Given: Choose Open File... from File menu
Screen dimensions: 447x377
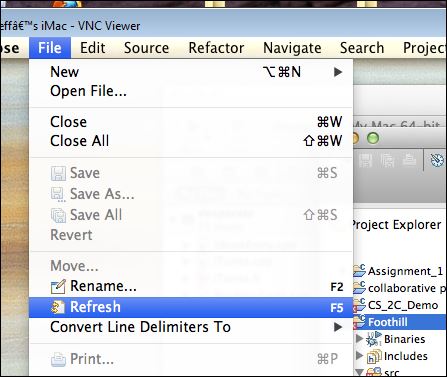Looking at the screenshot, I should (x=89, y=91).
